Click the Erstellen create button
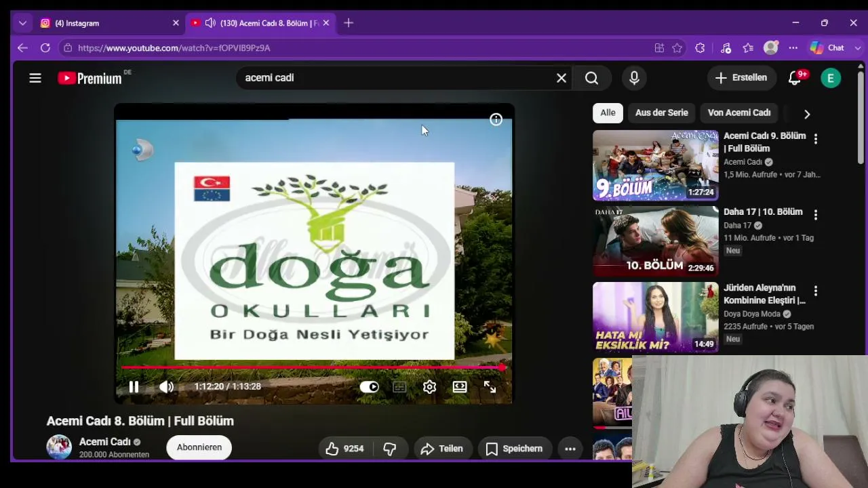868x488 pixels. tap(741, 78)
